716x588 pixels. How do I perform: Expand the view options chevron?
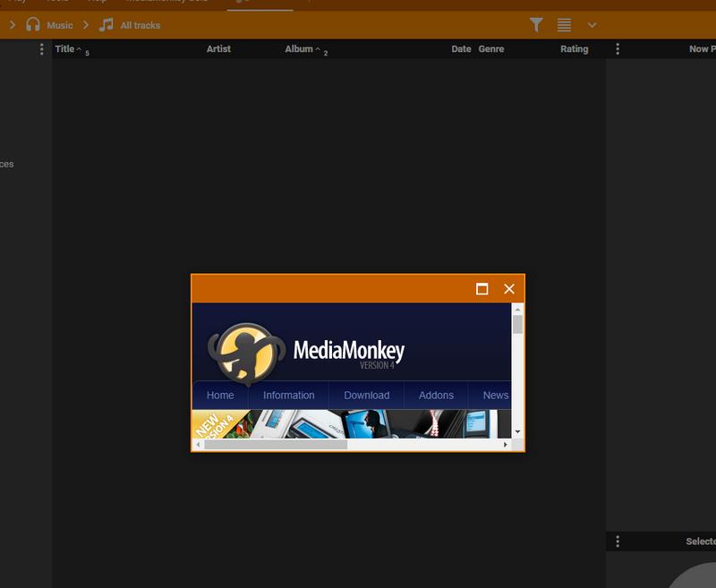point(592,25)
